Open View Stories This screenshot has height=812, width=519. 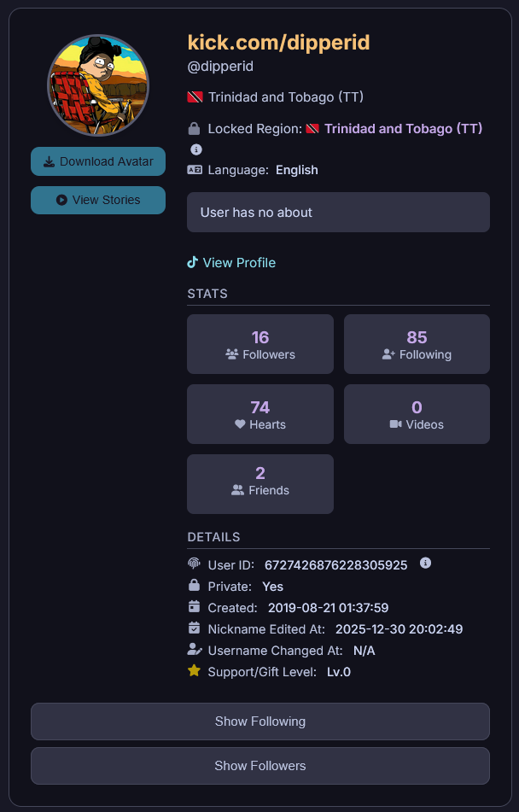pyautogui.click(x=98, y=200)
